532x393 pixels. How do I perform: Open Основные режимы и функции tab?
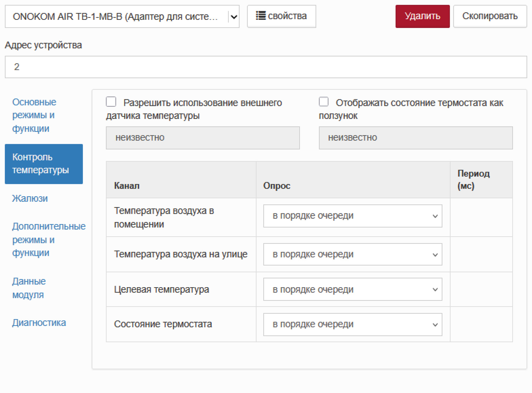click(x=34, y=115)
